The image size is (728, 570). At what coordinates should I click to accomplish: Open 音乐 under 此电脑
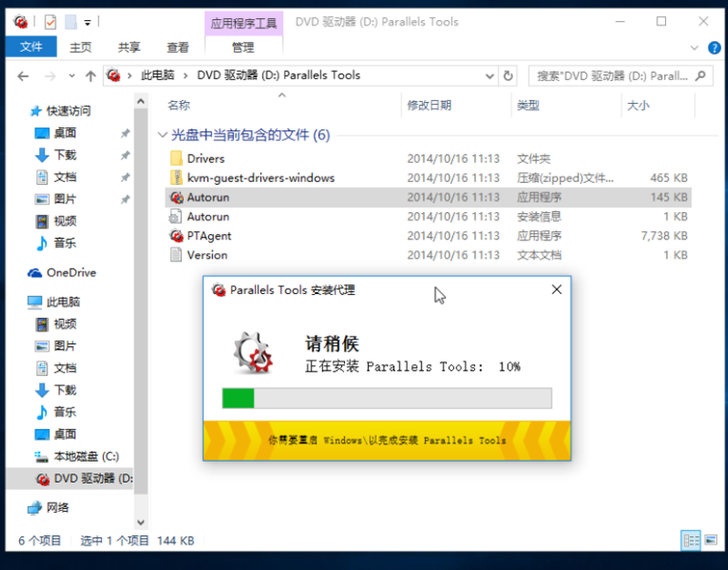[x=65, y=412]
